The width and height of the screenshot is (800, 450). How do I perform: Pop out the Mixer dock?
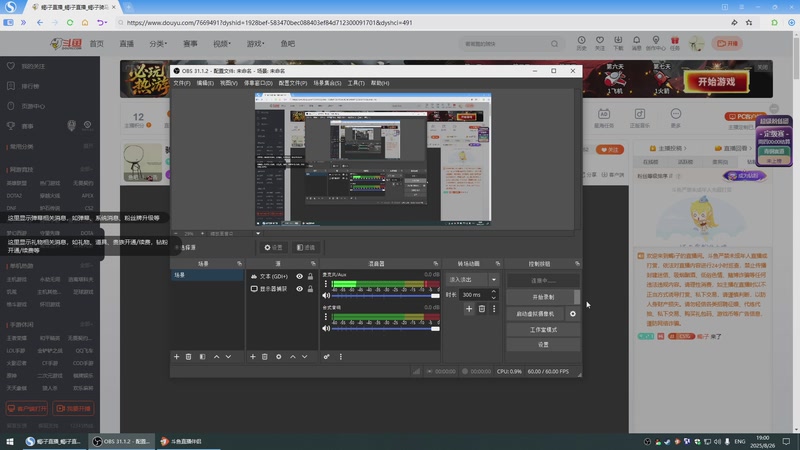(435, 264)
